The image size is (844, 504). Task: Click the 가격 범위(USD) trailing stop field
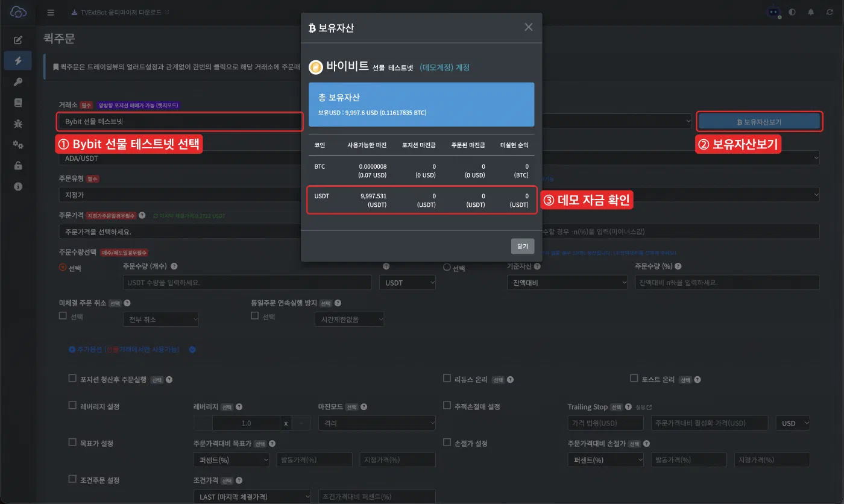[x=606, y=423]
